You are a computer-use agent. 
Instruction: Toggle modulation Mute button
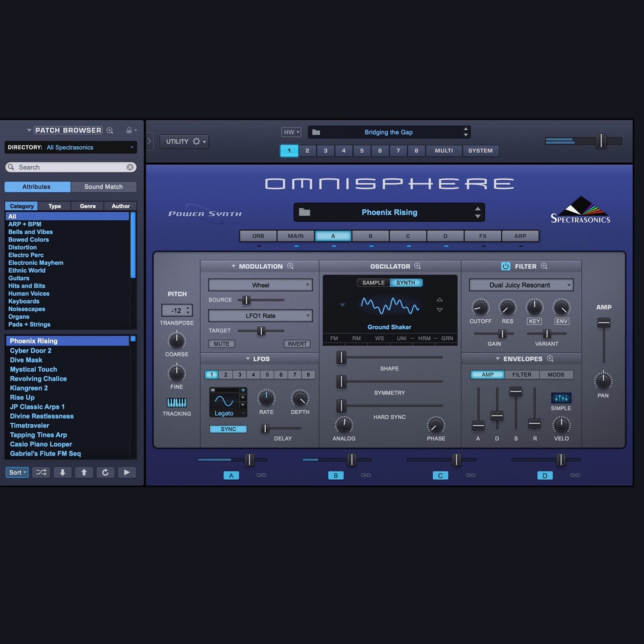[x=221, y=344]
